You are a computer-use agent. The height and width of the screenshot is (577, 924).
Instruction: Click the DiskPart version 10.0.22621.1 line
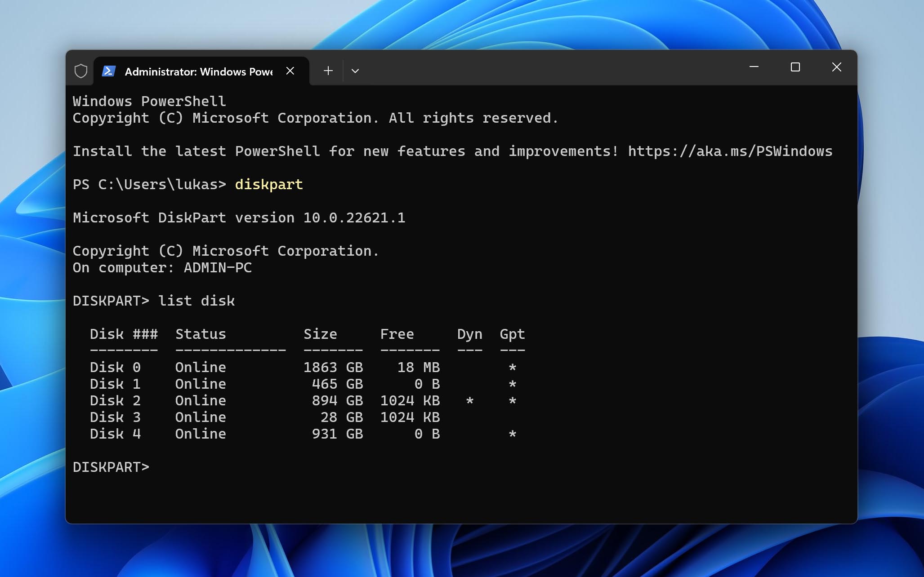pyautogui.click(x=239, y=218)
